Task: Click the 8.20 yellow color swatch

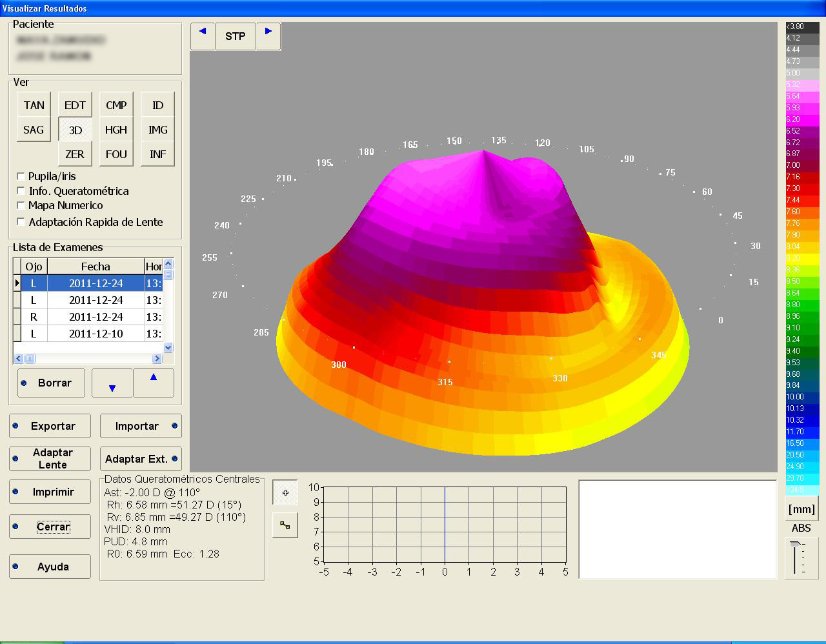Action: (802, 258)
